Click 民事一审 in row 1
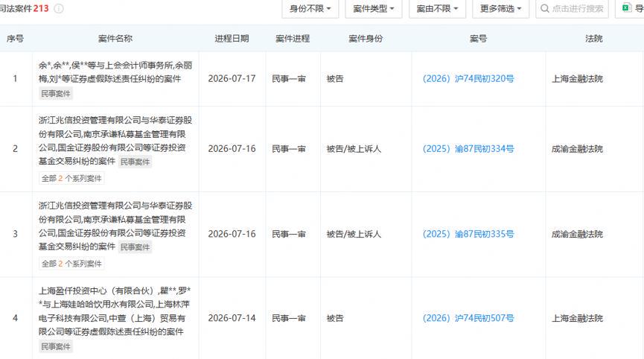644x359 pixels. point(289,78)
